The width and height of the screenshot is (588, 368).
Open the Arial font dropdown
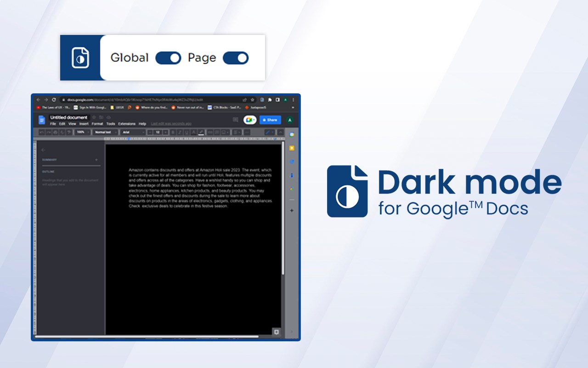coord(133,132)
